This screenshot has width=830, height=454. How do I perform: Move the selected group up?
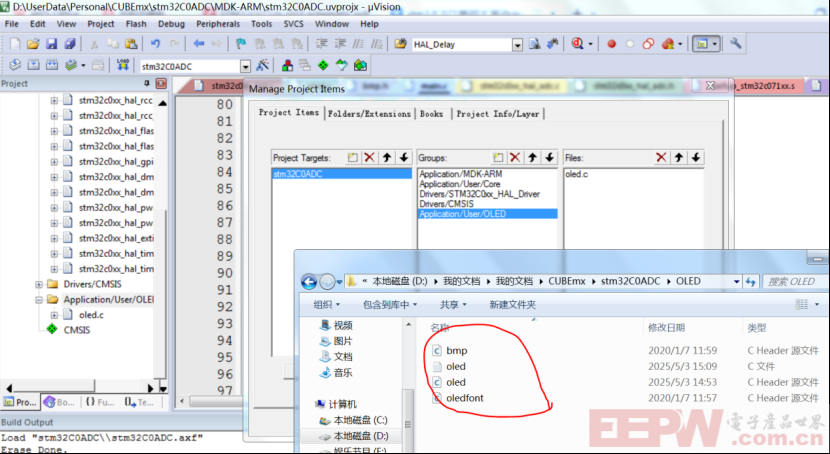pos(533,158)
